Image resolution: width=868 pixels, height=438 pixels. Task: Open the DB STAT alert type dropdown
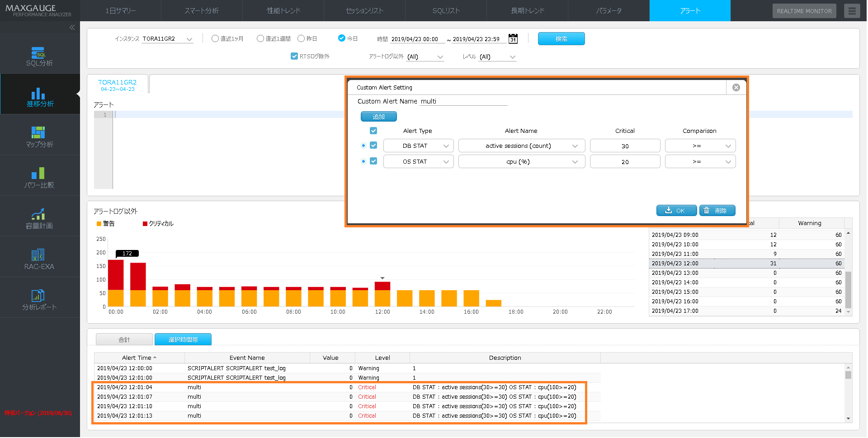pyautogui.click(x=419, y=146)
